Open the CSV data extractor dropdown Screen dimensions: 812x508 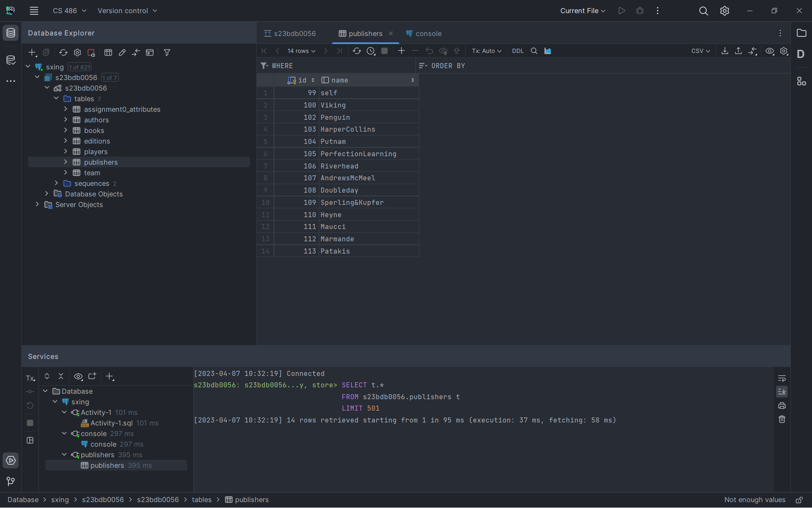700,51
